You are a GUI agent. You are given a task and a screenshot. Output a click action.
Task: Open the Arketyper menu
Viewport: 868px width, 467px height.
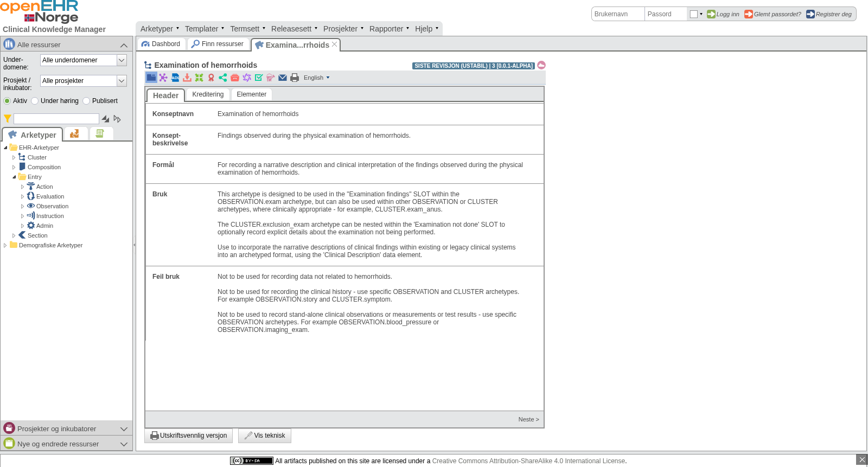(x=159, y=29)
